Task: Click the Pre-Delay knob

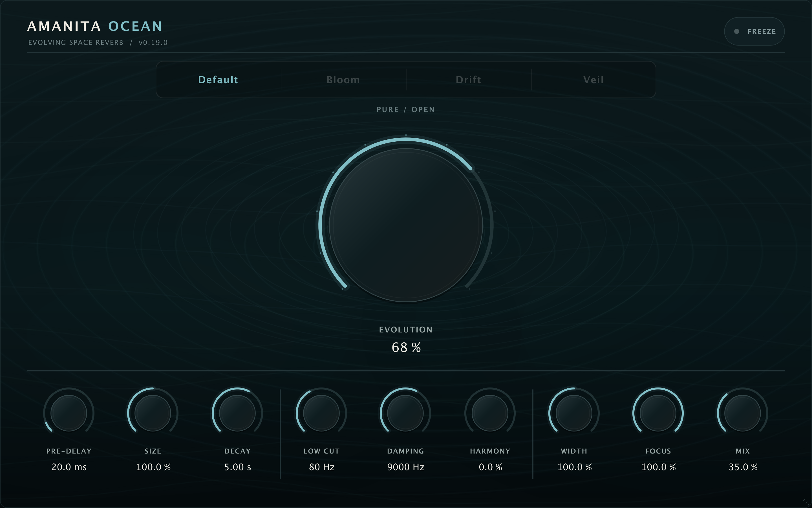Action: pos(69,413)
